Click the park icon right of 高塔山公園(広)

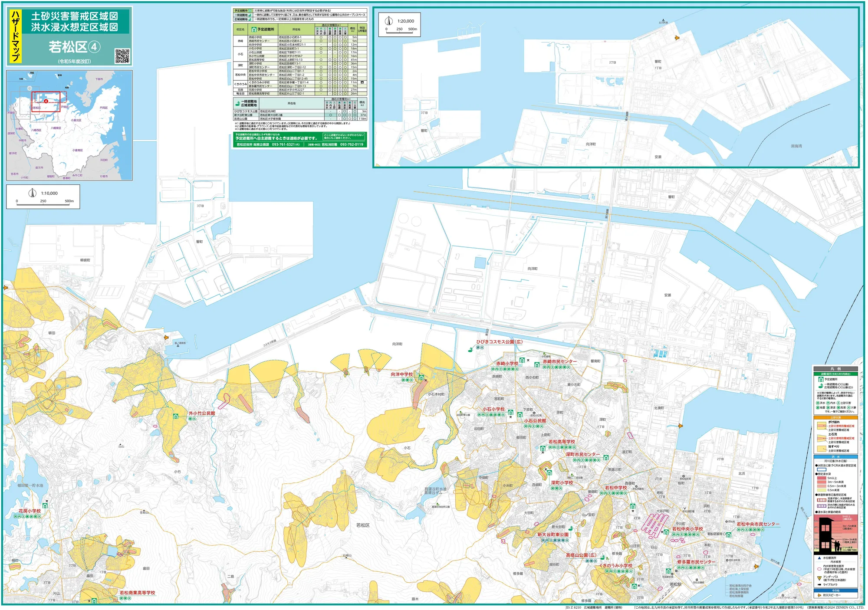click(602, 558)
